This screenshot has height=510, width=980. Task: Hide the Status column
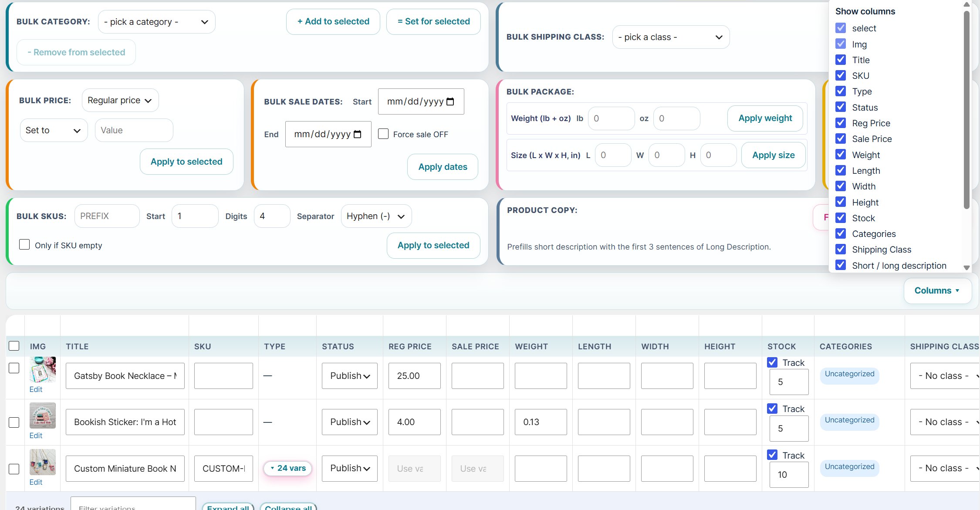point(841,107)
